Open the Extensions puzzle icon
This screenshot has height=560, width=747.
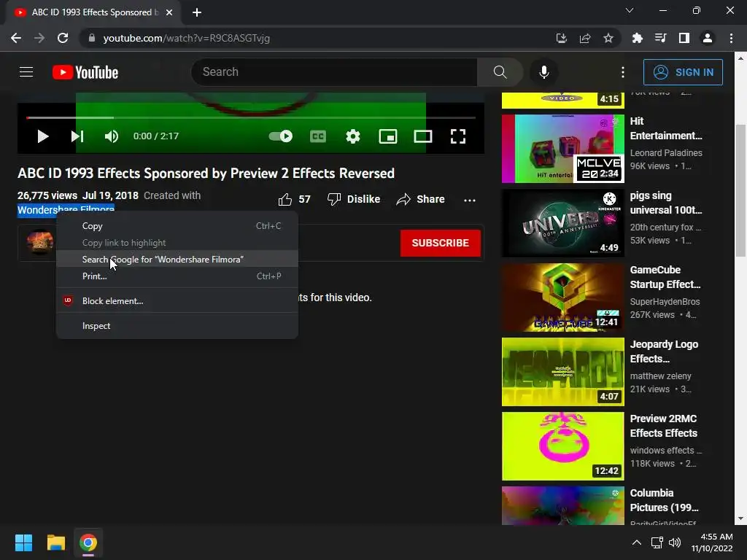click(x=637, y=38)
